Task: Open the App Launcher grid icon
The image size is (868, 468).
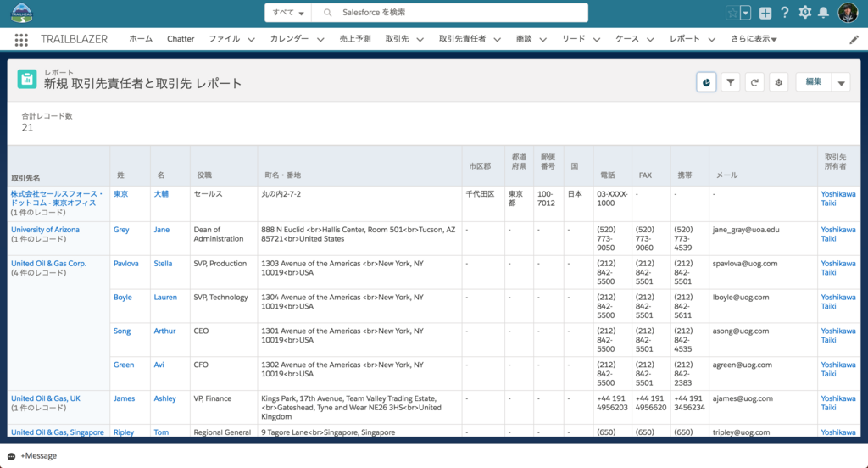Action: pyautogui.click(x=21, y=39)
